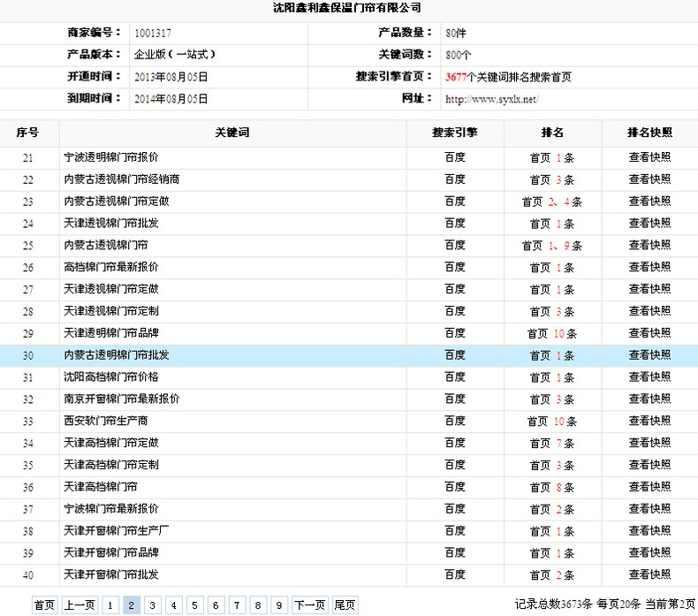Go to pagination page 9
Viewport: 698px width, 616px height.
click(279, 605)
